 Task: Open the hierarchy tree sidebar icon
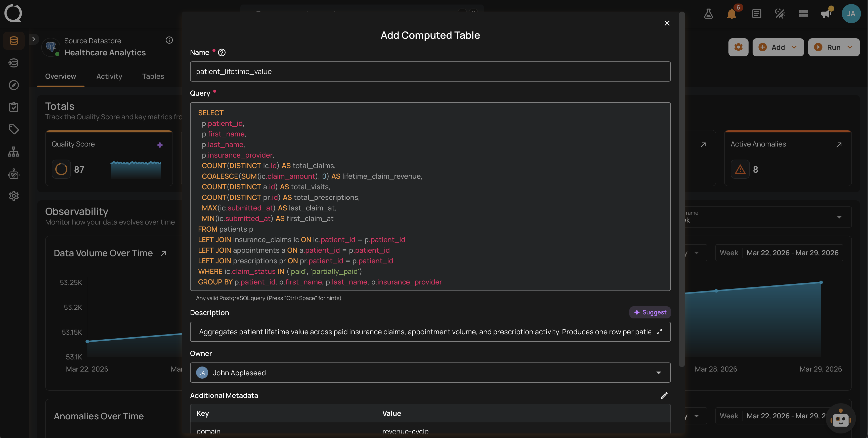tap(14, 152)
